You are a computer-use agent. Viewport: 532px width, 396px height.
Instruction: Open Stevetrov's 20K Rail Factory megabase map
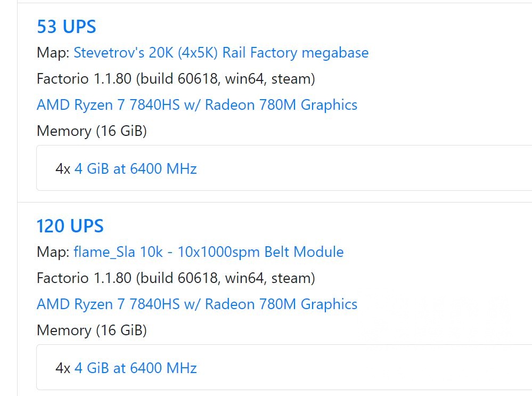click(221, 53)
